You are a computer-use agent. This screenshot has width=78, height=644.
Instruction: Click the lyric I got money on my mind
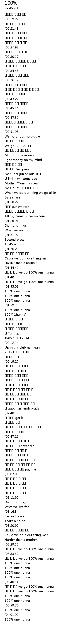coord(23,160)
